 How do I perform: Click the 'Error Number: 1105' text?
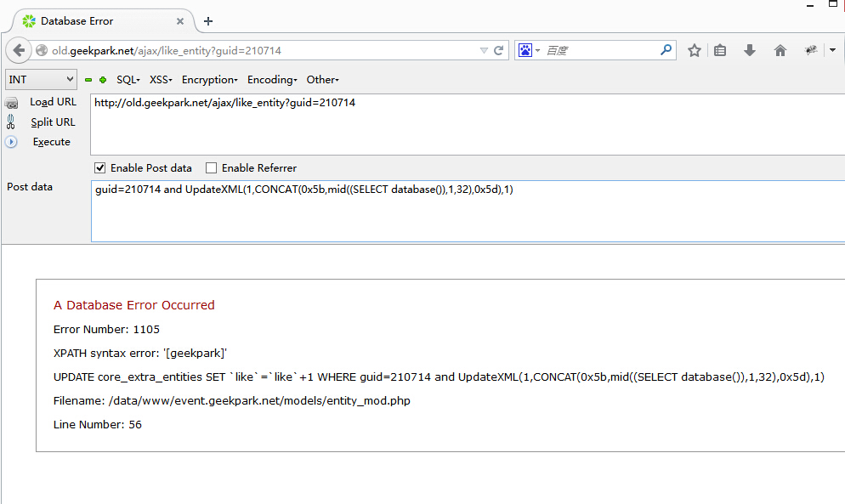pos(107,330)
